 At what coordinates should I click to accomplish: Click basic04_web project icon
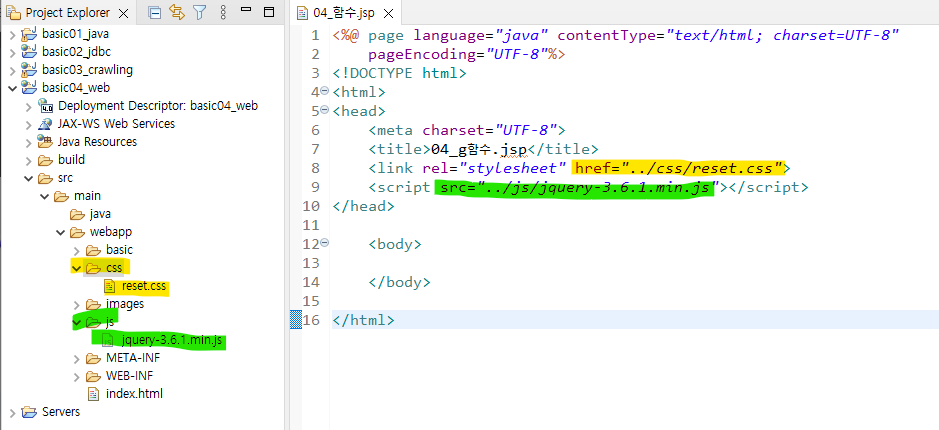(x=29, y=88)
